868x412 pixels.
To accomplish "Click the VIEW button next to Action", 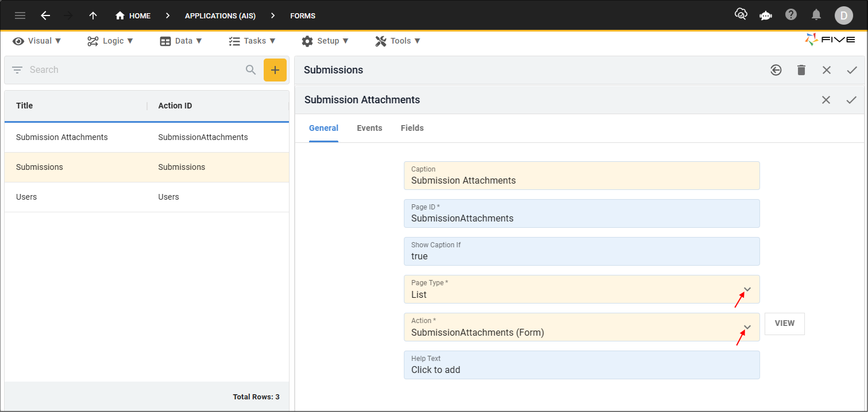I will [x=784, y=324].
